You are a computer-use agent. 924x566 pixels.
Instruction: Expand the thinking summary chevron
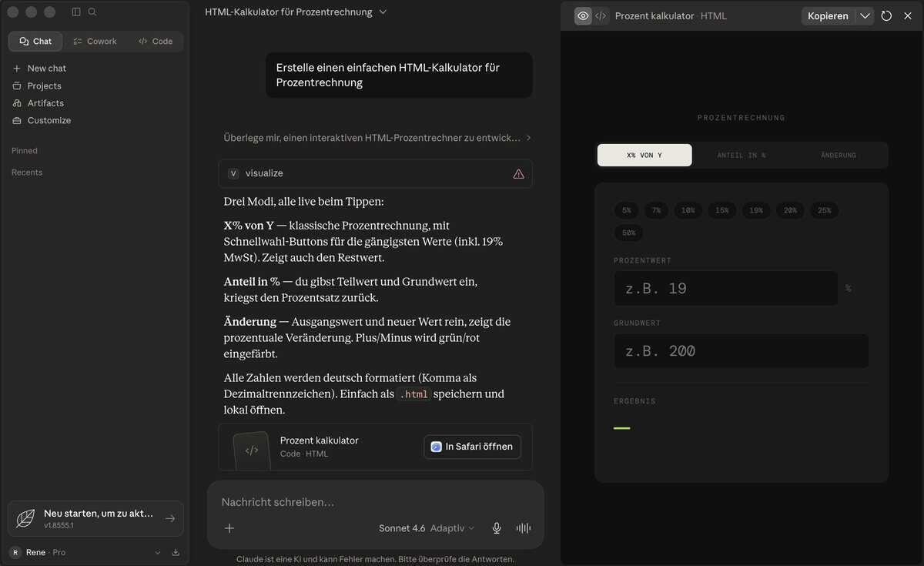[528, 138]
